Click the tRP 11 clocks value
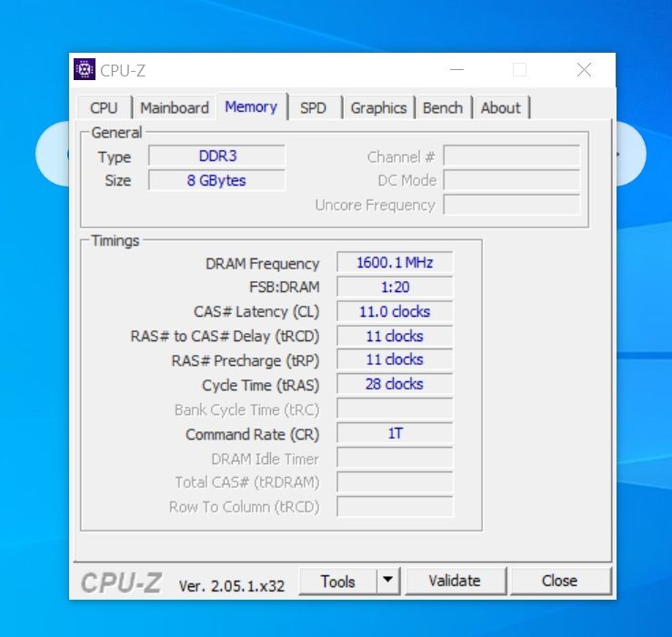 point(395,359)
